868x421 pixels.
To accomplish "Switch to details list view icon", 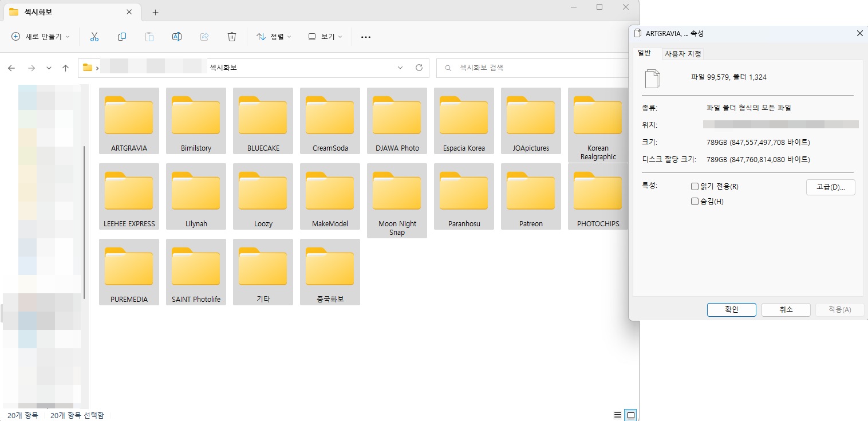I will (x=617, y=415).
